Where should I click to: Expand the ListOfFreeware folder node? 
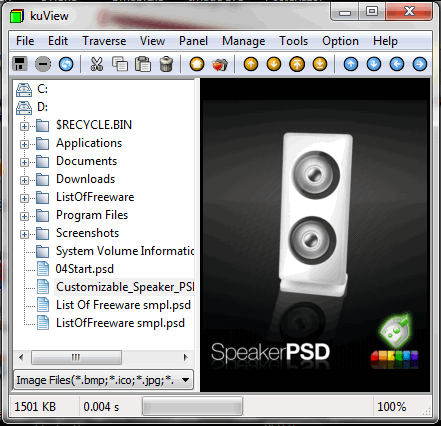[24, 198]
